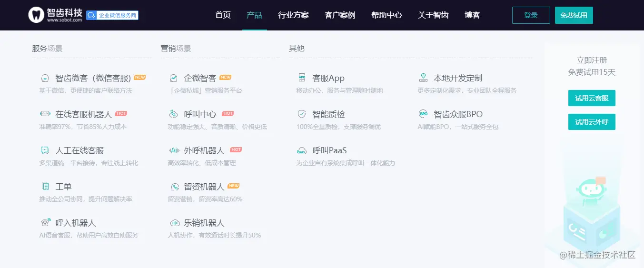Click the 智齿众服BPO circle icon

click(423, 114)
